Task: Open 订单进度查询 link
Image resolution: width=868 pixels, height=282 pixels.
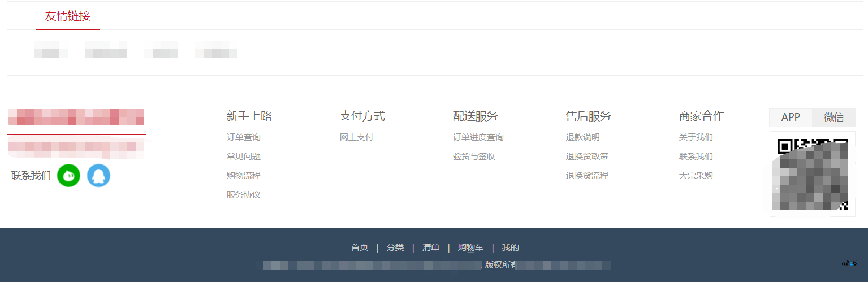Action: point(478,137)
